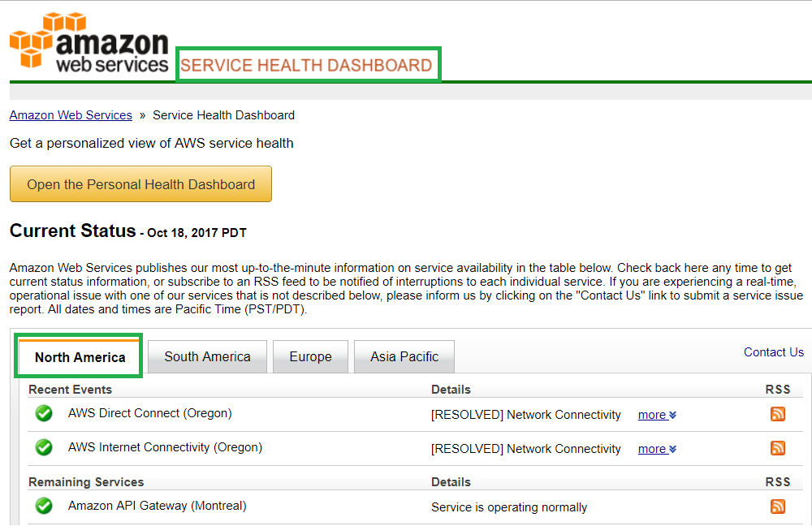Open the Personal Health Dashboard button

tap(140, 184)
